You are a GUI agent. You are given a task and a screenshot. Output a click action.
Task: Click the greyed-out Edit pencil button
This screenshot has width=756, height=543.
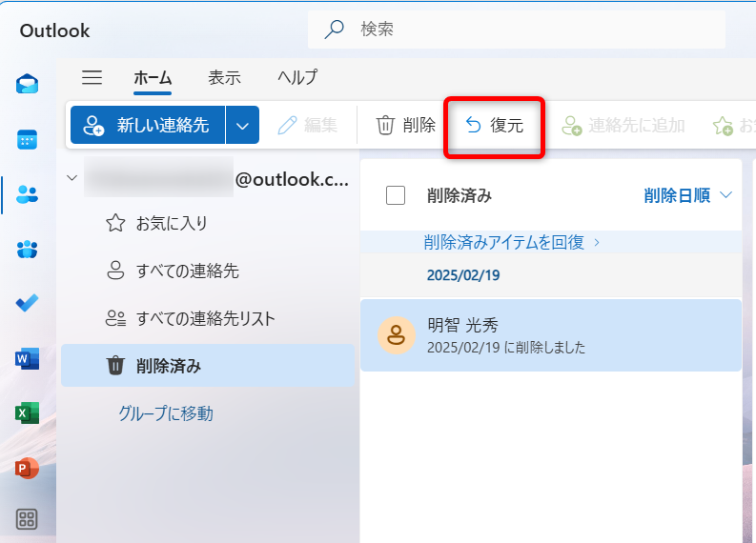[308, 125]
